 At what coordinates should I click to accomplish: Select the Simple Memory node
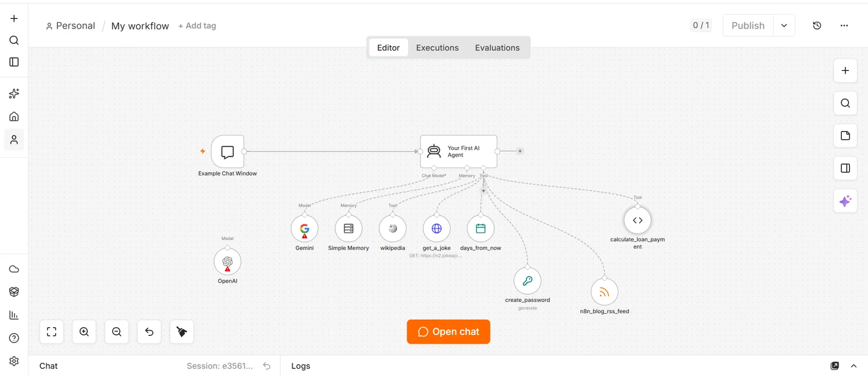[348, 229]
